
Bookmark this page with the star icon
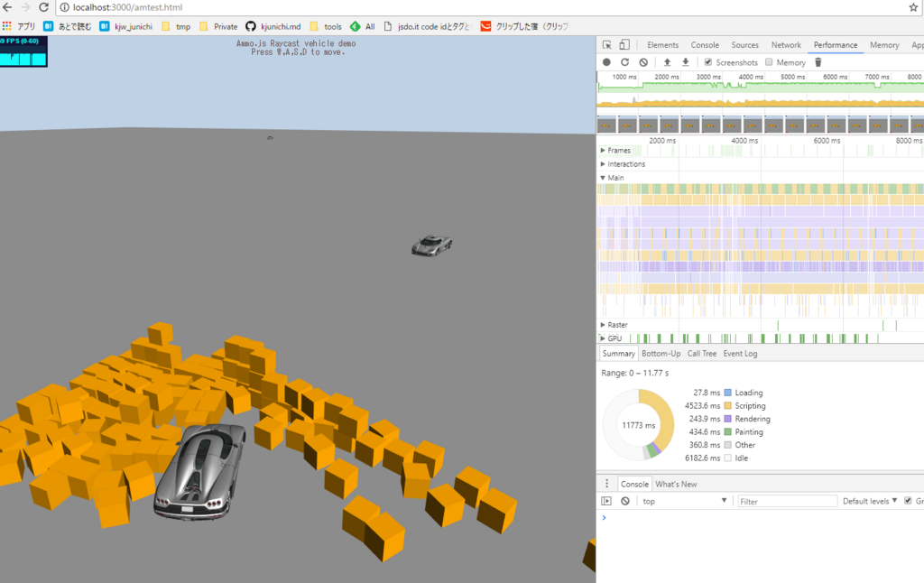coord(913,7)
